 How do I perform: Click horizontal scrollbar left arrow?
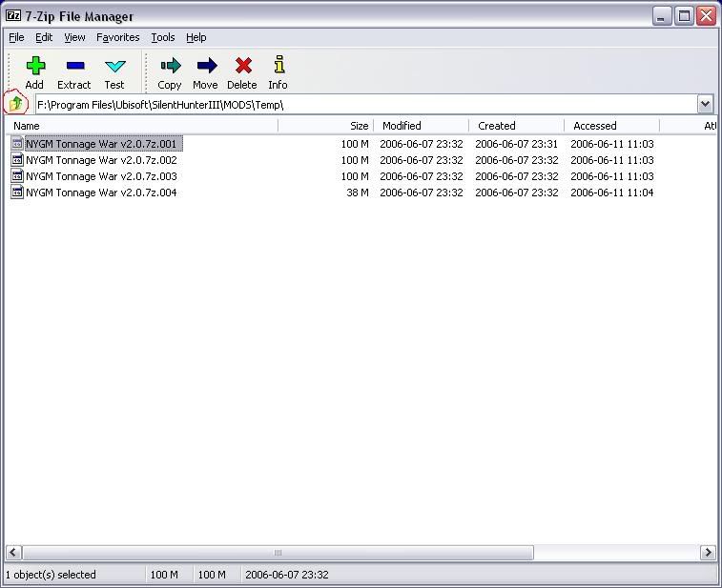pyautogui.click(x=13, y=552)
